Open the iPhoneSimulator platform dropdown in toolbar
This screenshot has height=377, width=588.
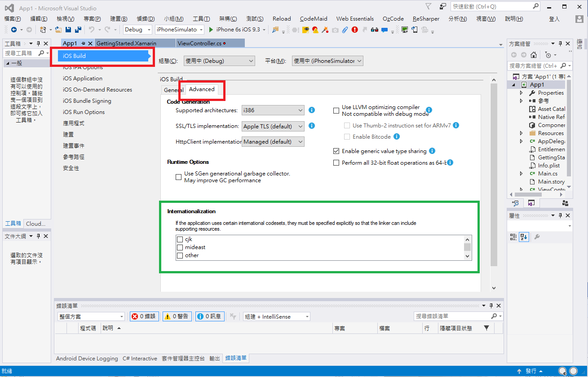click(x=179, y=30)
